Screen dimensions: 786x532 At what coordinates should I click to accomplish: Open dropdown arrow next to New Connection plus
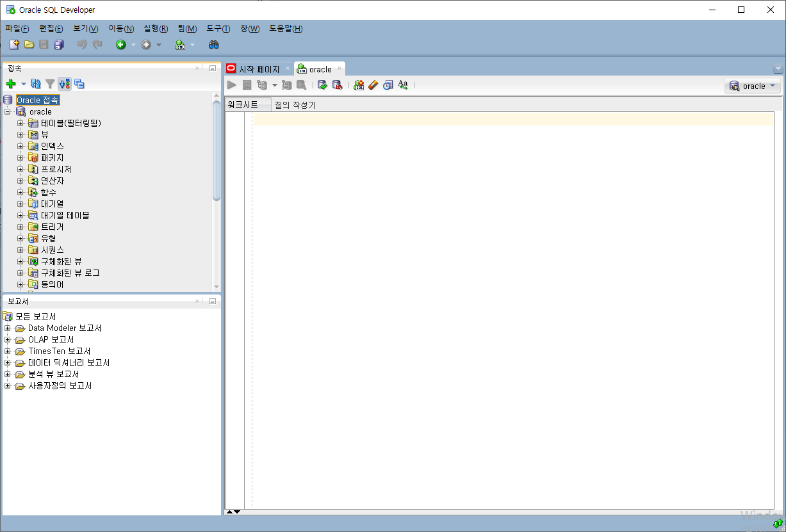point(24,85)
